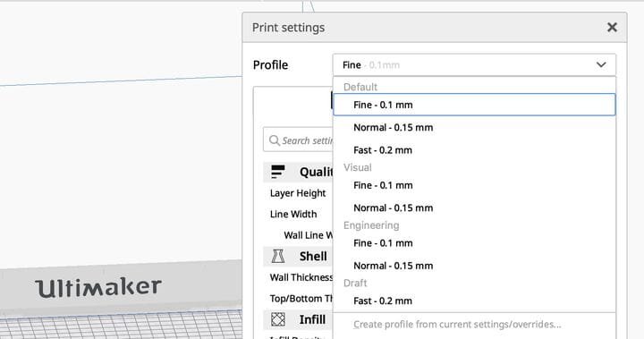This screenshot has height=339, width=644.
Task: Select Fast - 0.2 mm under Default
Action: tap(474, 150)
